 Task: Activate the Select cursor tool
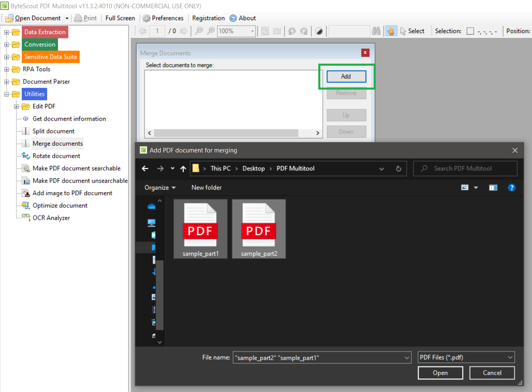(x=412, y=31)
